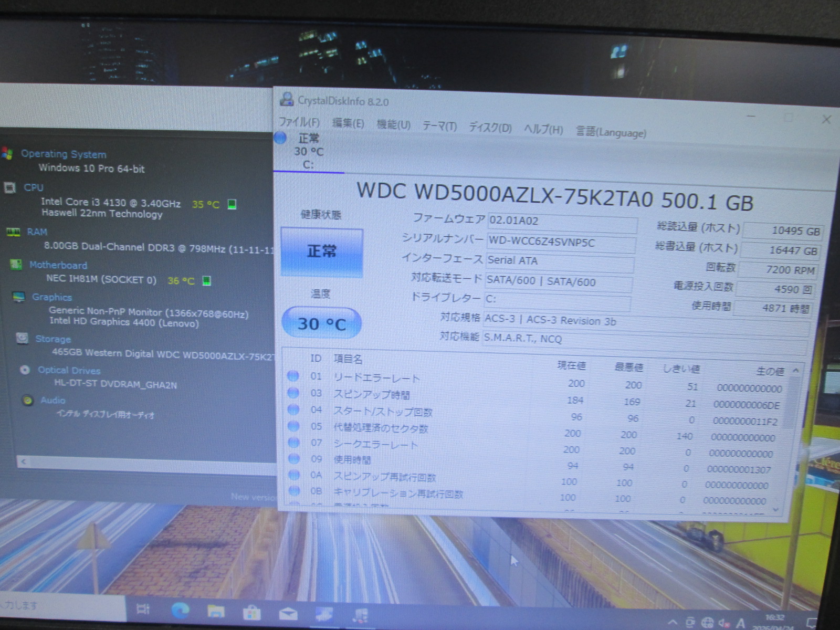Image resolution: width=840 pixels, height=630 pixels.
Task: Click the green CPU temperature indicator
Action: [232, 204]
